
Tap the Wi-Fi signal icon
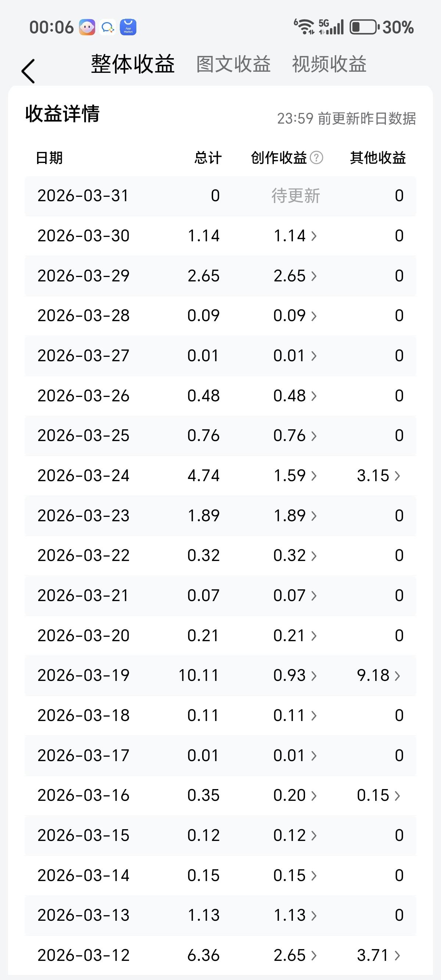click(304, 27)
